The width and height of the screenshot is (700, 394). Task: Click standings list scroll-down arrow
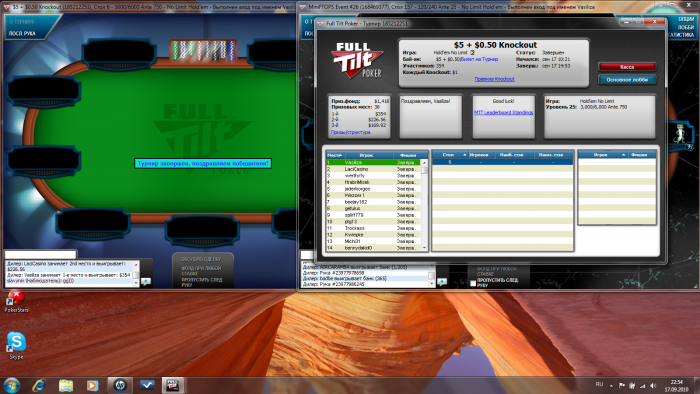pos(424,248)
